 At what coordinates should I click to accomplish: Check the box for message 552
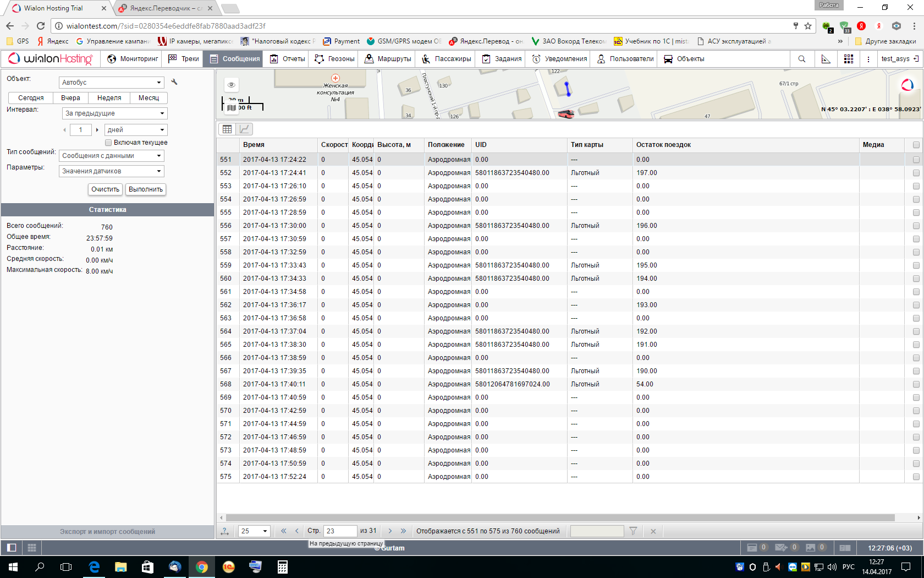[916, 173]
